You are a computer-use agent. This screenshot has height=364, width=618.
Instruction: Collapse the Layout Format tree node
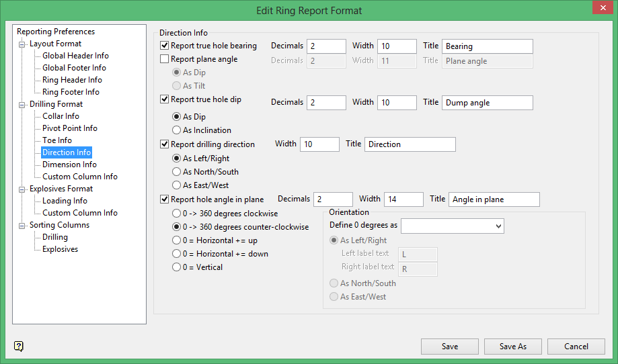[23, 44]
